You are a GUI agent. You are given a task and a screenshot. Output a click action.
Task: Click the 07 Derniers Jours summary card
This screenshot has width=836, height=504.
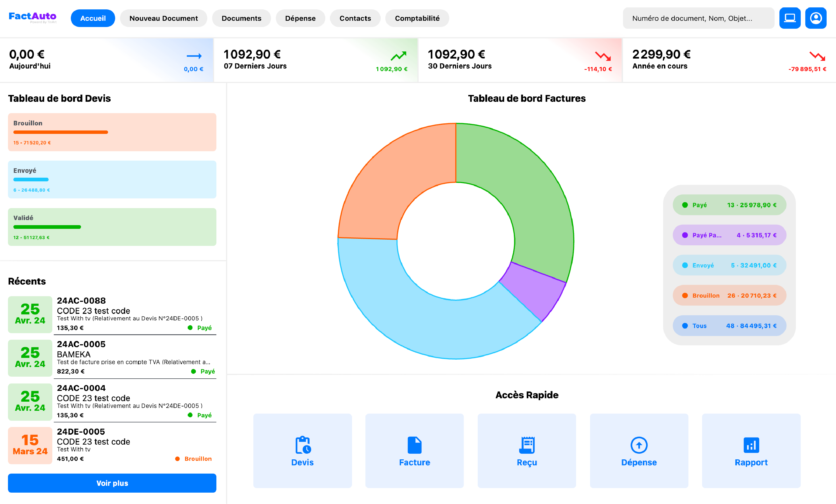316,60
